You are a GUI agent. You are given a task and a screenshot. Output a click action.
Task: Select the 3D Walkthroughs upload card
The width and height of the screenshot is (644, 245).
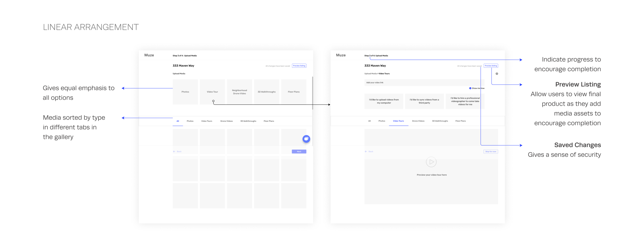click(266, 92)
